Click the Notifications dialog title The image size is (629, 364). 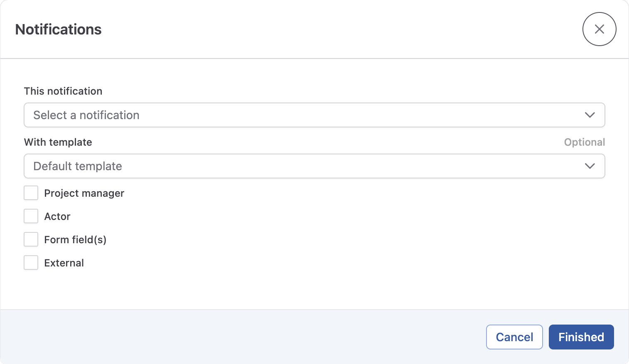tap(58, 29)
